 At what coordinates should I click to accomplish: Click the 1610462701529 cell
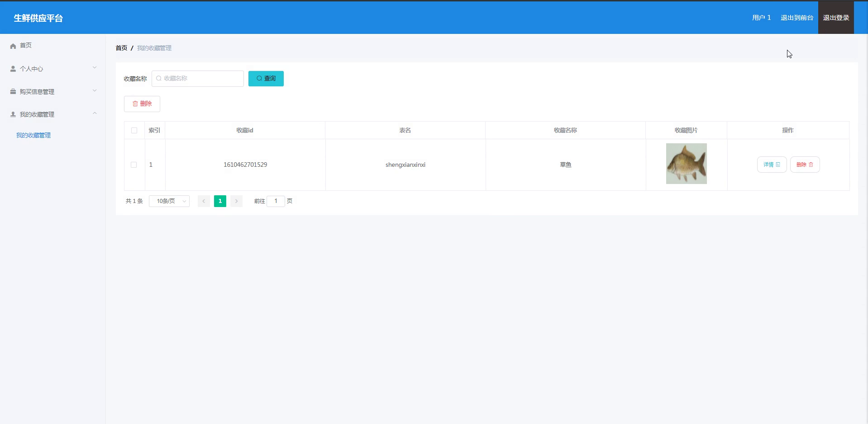point(245,165)
